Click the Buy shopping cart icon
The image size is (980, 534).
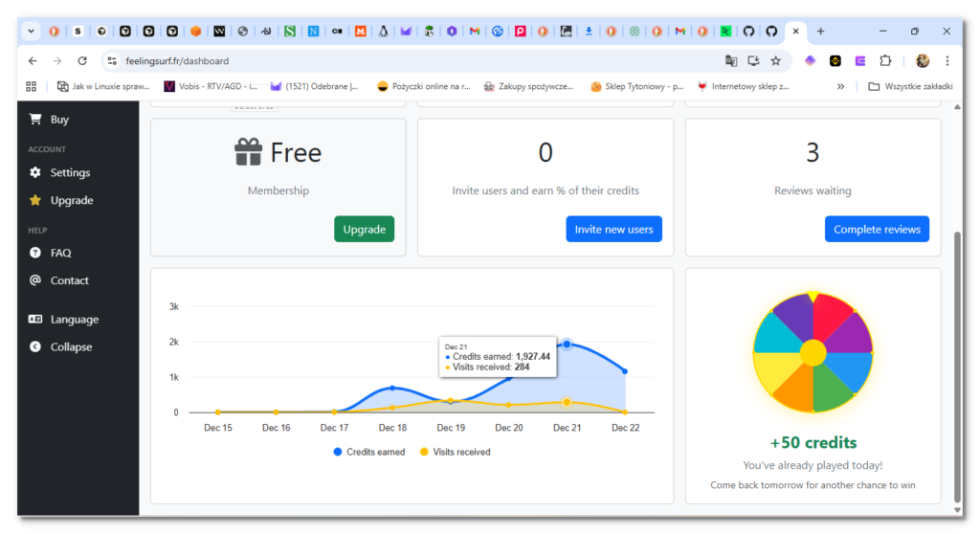pyautogui.click(x=35, y=120)
